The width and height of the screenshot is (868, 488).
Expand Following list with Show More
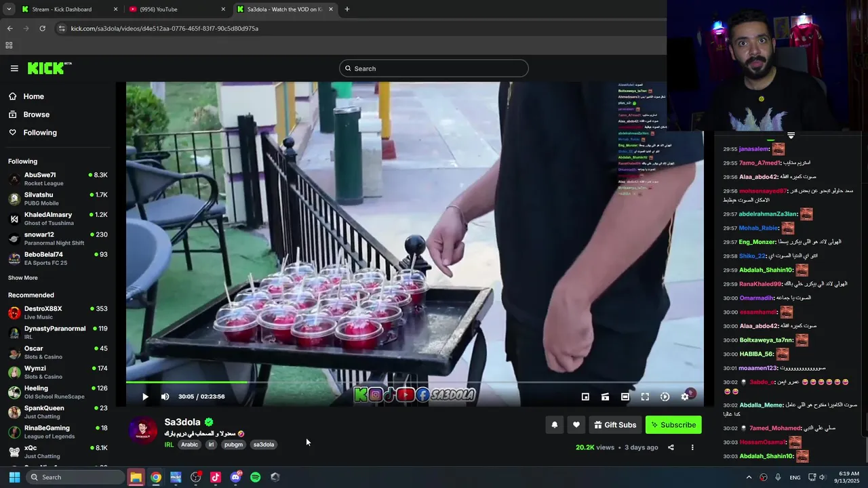[23, 278]
